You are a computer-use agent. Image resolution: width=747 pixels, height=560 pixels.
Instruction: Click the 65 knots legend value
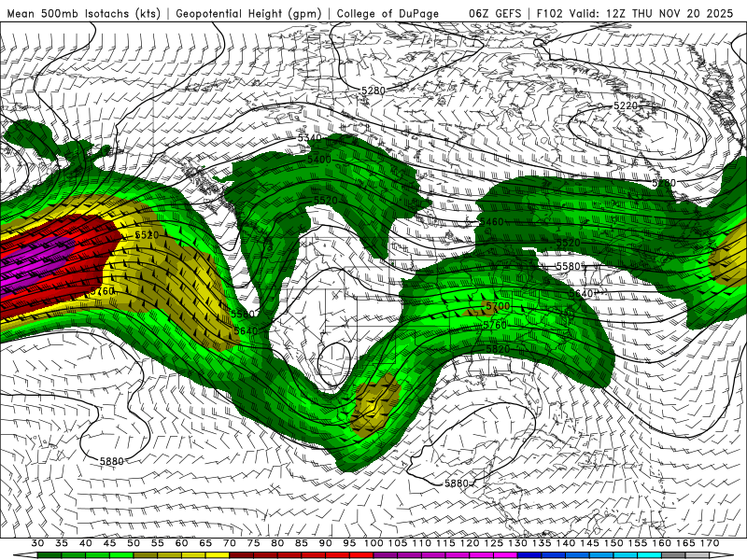pyautogui.click(x=205, y=543)
